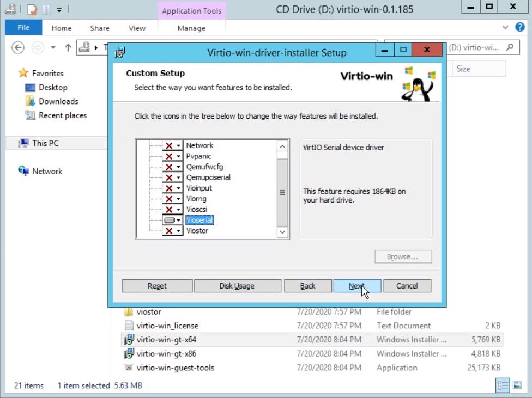Select Vioserial in the feature tree

click(x=199, y=221)
